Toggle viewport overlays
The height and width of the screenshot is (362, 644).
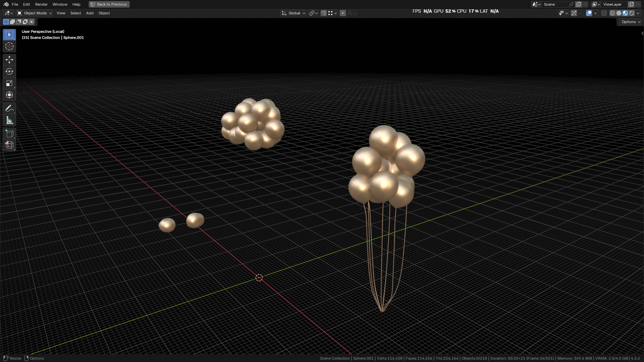coord(589,13)
